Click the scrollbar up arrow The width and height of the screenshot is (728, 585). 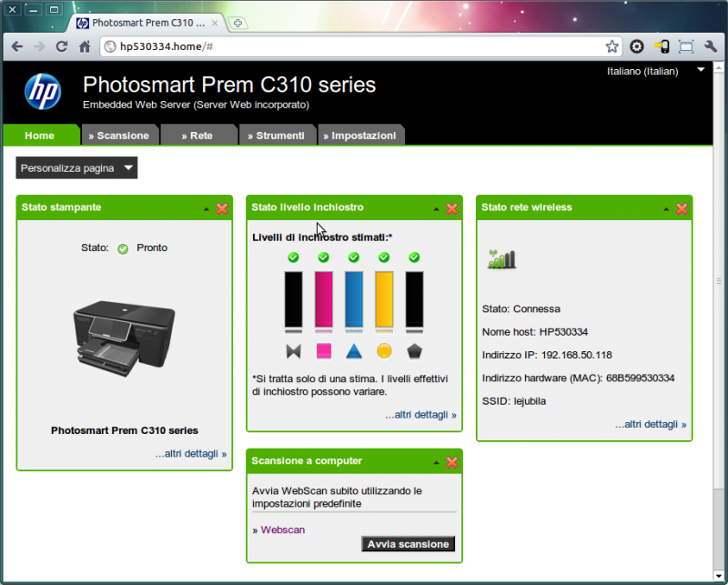718,67
